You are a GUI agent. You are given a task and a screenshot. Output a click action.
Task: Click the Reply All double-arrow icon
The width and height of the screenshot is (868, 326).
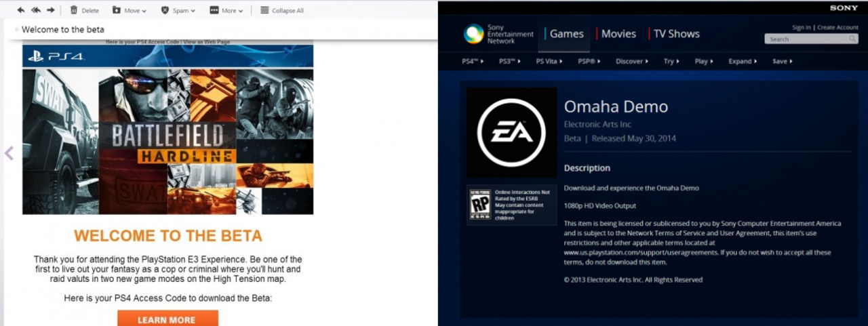click(35, 10)
